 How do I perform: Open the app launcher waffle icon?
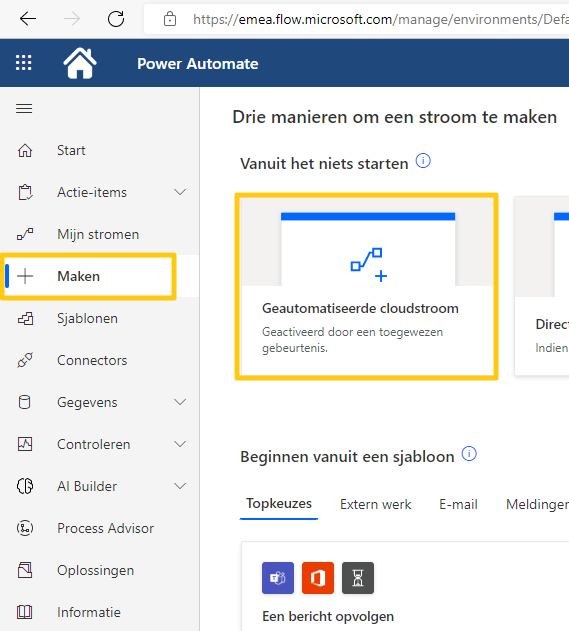(x=23, y=63)
